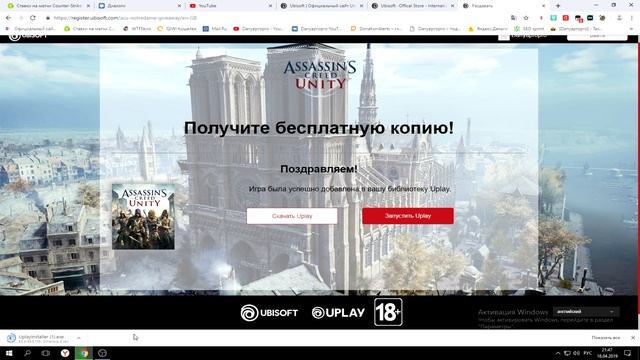Open the Chrome three-dot menu
640x360 pixels.
pos(632,18)
